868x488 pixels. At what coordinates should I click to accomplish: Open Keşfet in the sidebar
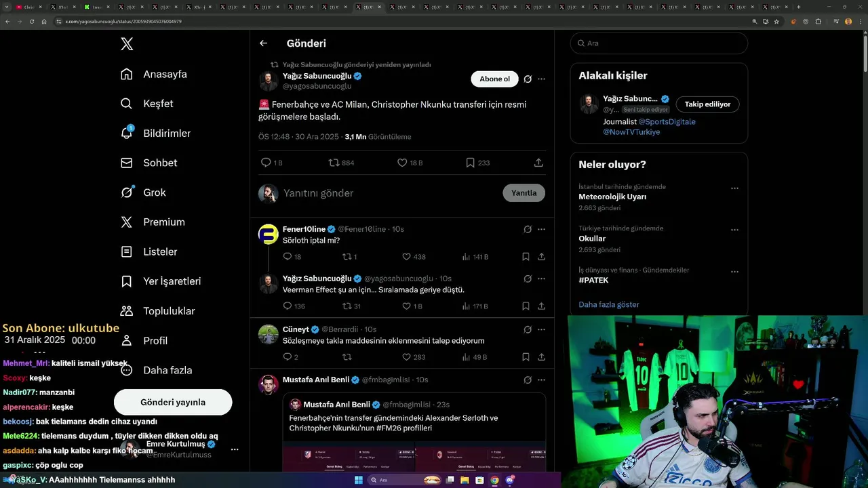(147, 104)
